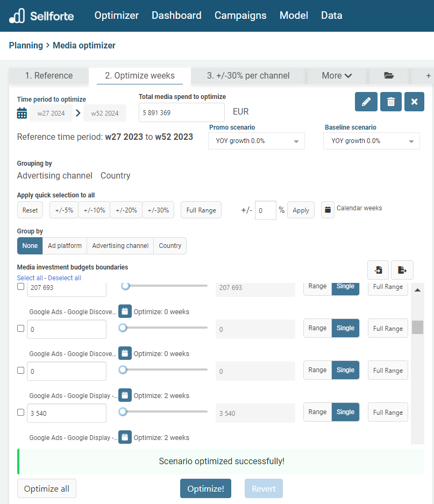This screenshot has width=434, height=504.
Task: Click the pencil edit scenario icon
Action: point(366,102)
